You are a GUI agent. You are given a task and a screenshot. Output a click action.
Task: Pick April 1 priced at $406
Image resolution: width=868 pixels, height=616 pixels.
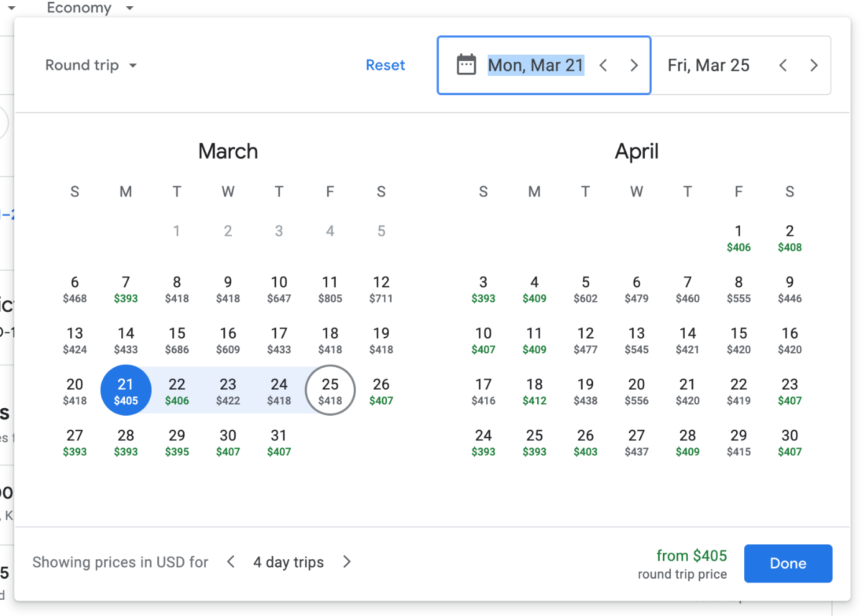pos(739,238)
